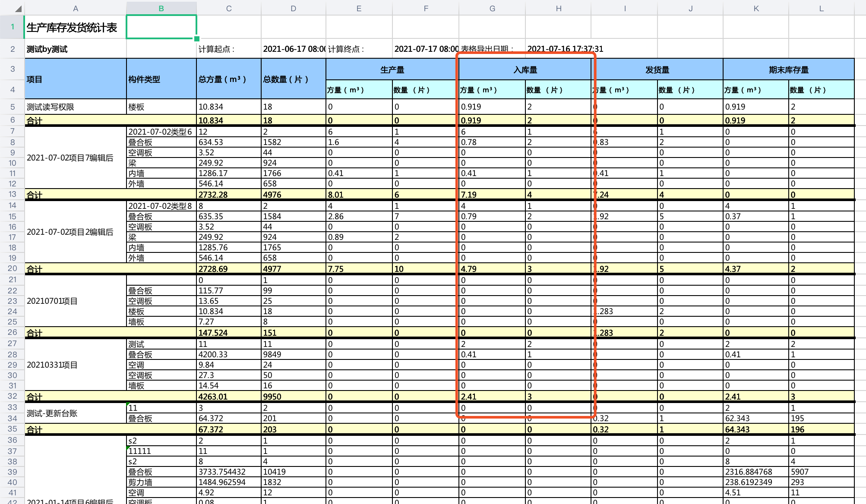Click the 20210331项目 merged cell
Viewport: 866px width, 504px height.
coord(76,365)
